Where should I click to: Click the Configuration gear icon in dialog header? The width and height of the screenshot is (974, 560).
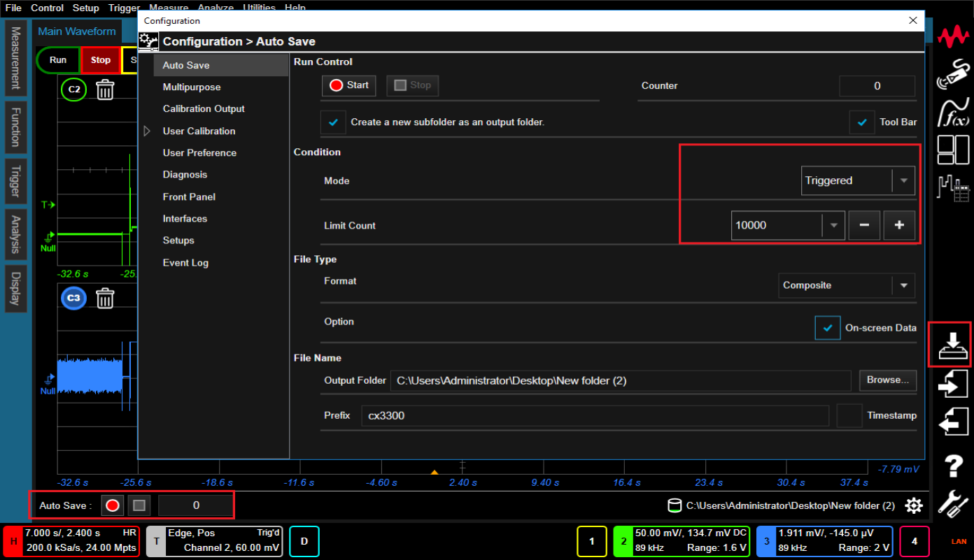tap(149, 41)
